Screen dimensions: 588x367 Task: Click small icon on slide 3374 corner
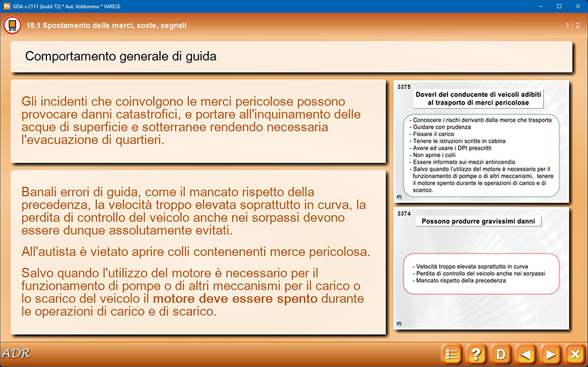pyautogui.click(x=399, y=324)
